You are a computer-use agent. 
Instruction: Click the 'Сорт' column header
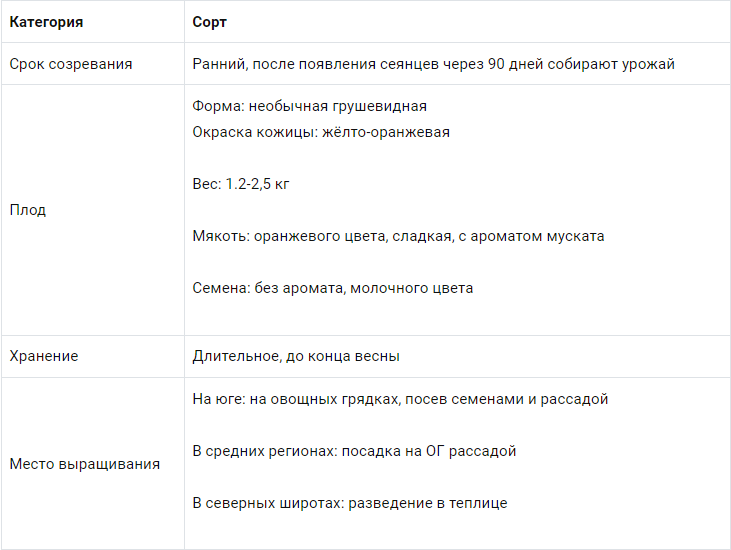pyautogui.click(x=209, y=22)
